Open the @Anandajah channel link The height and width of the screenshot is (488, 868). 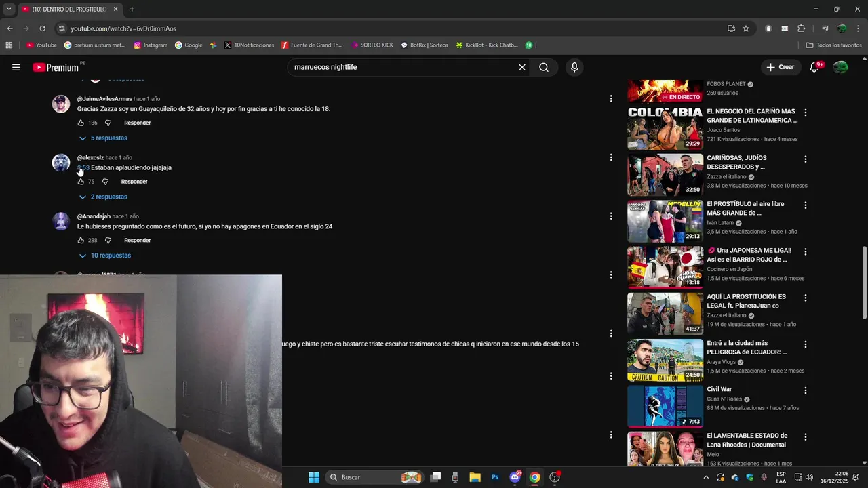click(94, 216)
